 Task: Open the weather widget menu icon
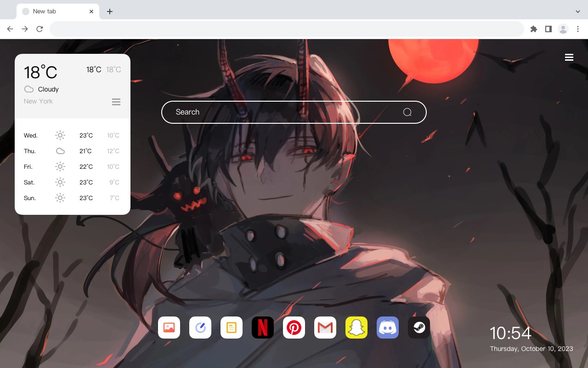tap(116, 102)
